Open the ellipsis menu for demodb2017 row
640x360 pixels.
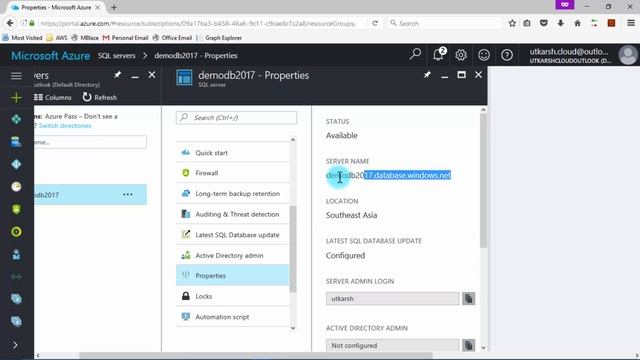[128, 195]
